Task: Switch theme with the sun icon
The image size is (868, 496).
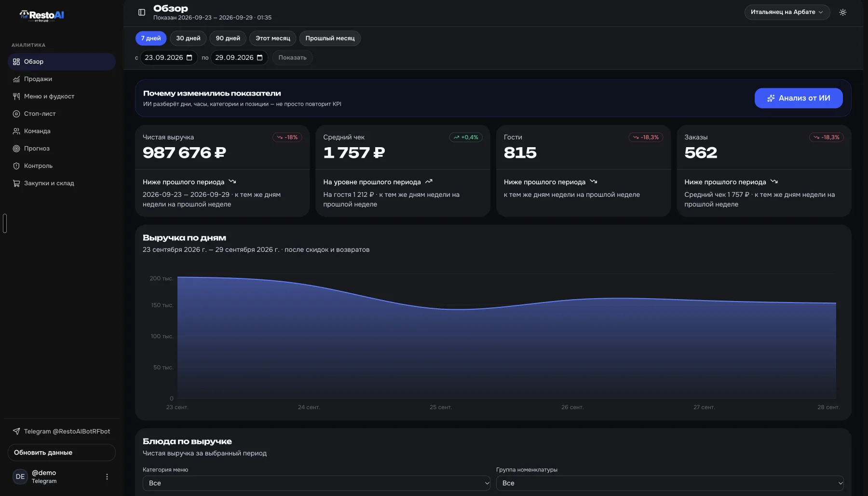Action: point(843,13)
